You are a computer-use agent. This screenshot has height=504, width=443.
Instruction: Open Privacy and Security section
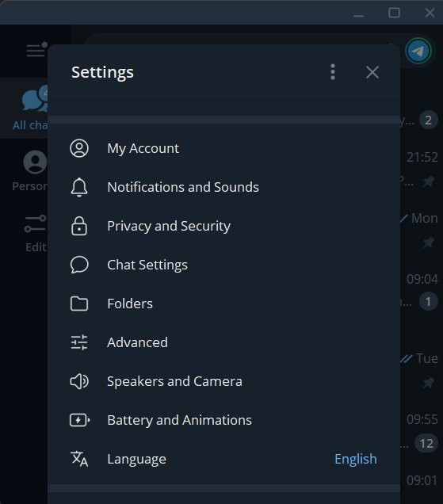(x=223, y=226)
